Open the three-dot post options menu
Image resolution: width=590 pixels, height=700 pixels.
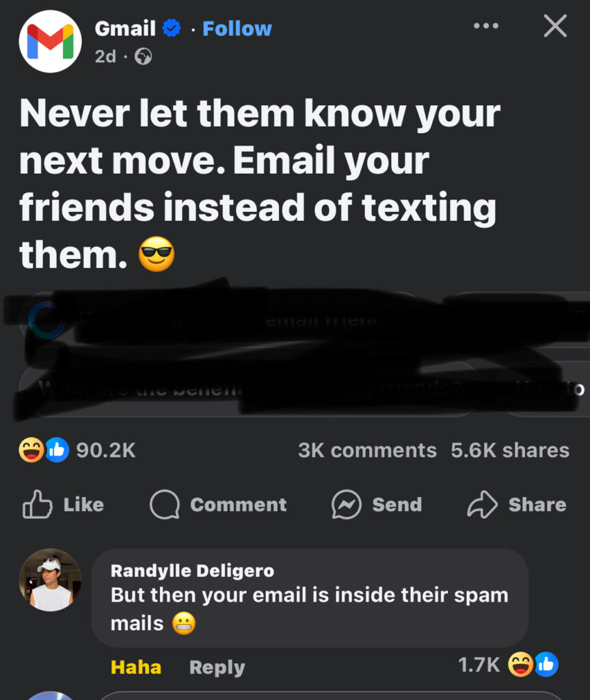coord(486,26)
